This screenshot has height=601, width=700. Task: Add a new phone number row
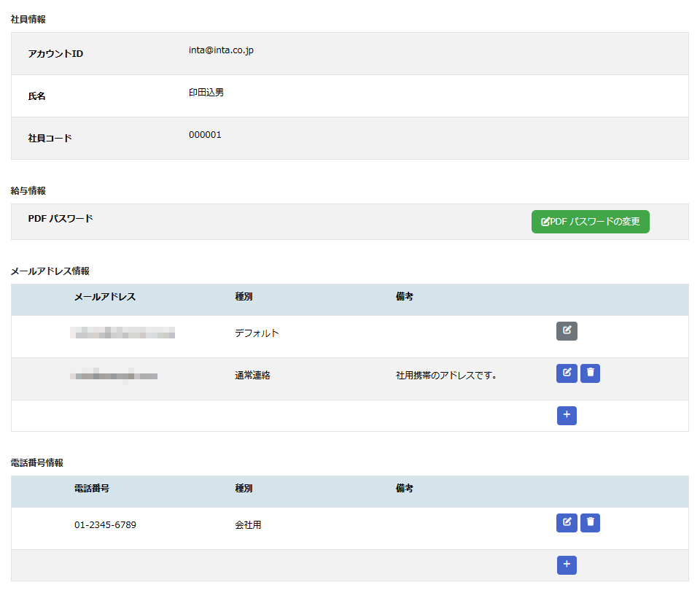[567, 565]
